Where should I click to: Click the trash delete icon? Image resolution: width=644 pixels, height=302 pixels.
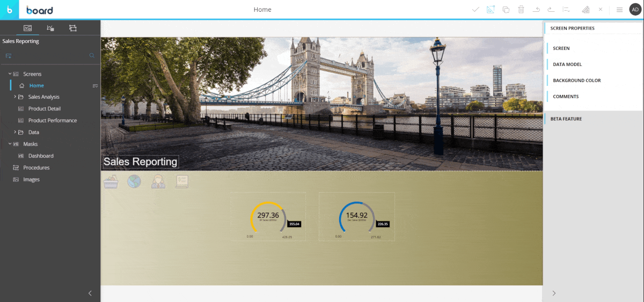click(521, 10)
